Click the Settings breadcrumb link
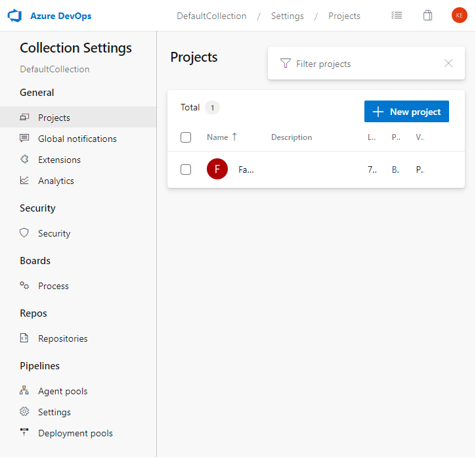The width and height of the screenshot is (476, 458). 288,16
